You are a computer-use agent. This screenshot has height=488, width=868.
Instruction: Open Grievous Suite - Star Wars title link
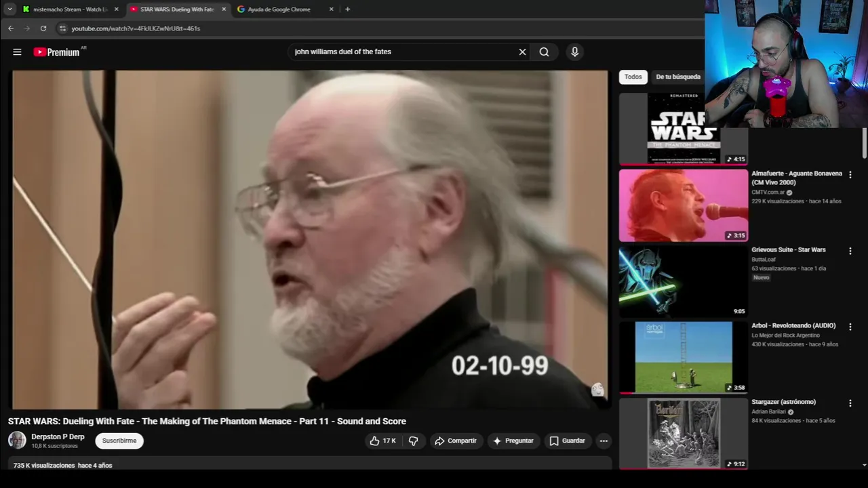(x=789, y=249)
